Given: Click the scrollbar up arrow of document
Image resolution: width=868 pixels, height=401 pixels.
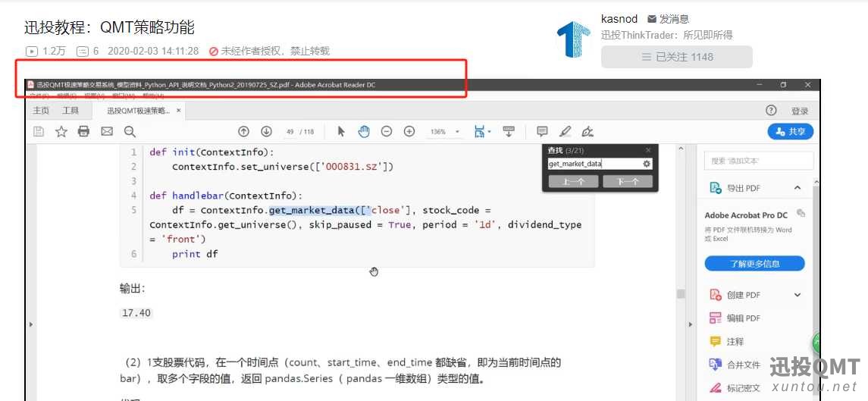Looking at the screenshot, I should (x=681, y=149).
